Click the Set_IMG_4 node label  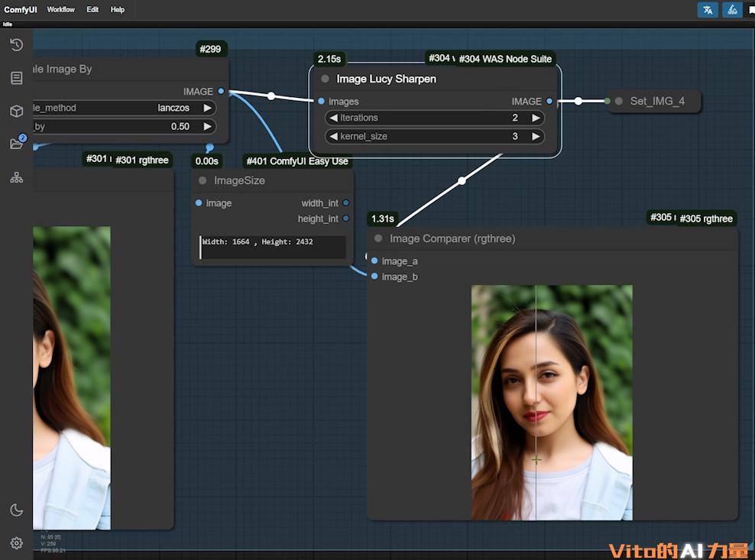point(657,101)
